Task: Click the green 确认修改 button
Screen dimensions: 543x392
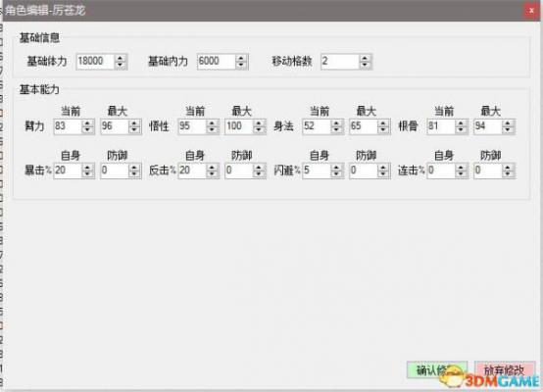Action: [x=437, y=370]
